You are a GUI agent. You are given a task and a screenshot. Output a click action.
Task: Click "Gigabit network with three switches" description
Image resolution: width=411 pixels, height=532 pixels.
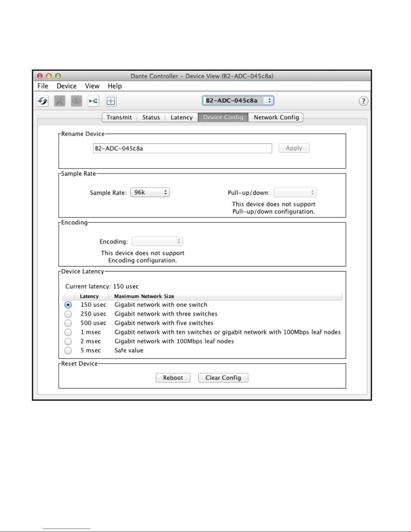166,314
